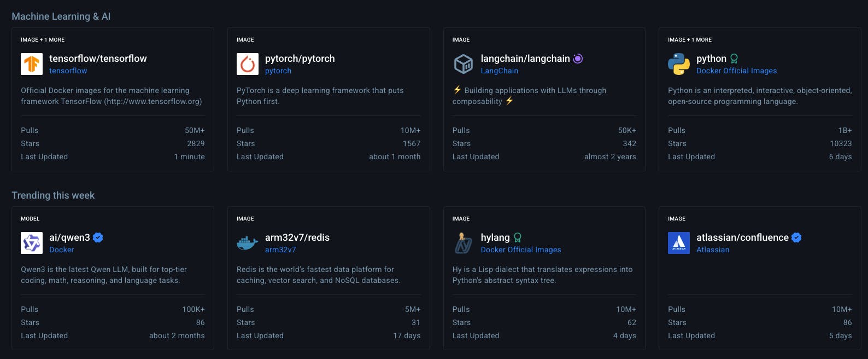Click the Docker Official Image badge beside python
868x359 pixels.
click(x=734, y=59)
